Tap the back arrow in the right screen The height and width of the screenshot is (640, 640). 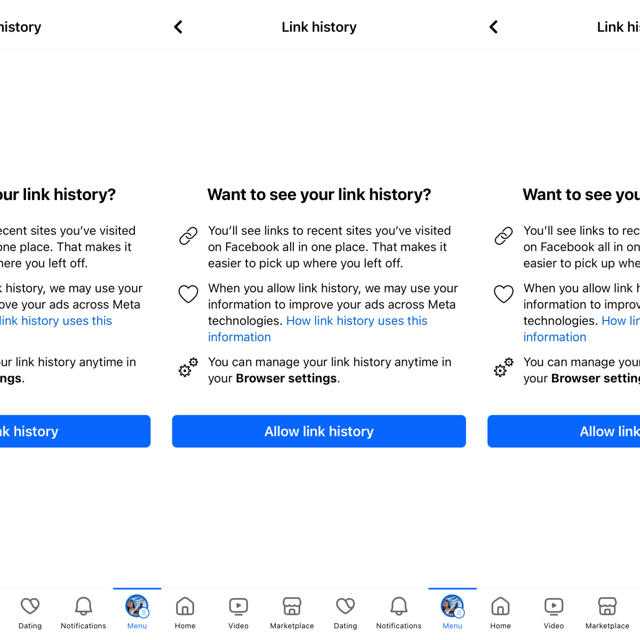pyautogui.click(x=493, y=27)
